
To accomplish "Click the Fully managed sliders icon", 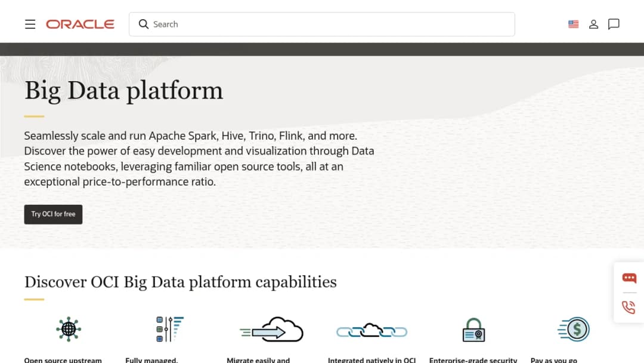I will click(169, 329).
